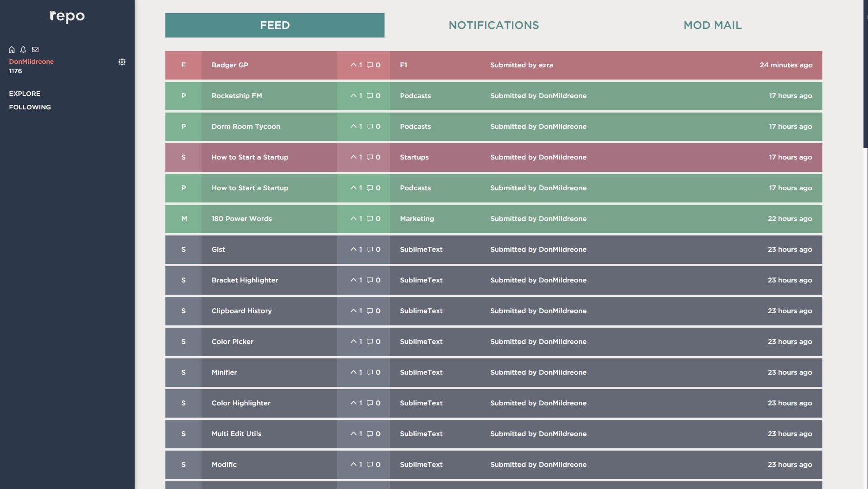The width and height of the screenshot is (868, 489).
Task: Click the repo logo
Action: click(67, 16)
